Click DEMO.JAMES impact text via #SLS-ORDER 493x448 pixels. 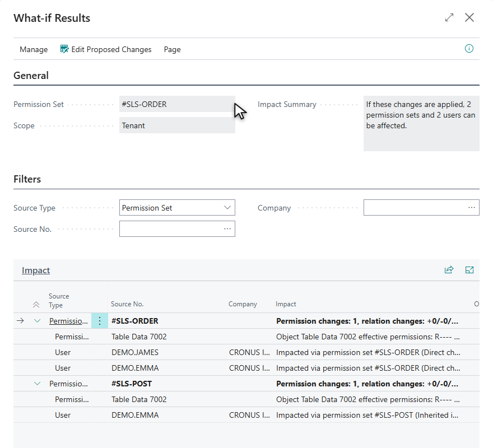click(368, 352)
